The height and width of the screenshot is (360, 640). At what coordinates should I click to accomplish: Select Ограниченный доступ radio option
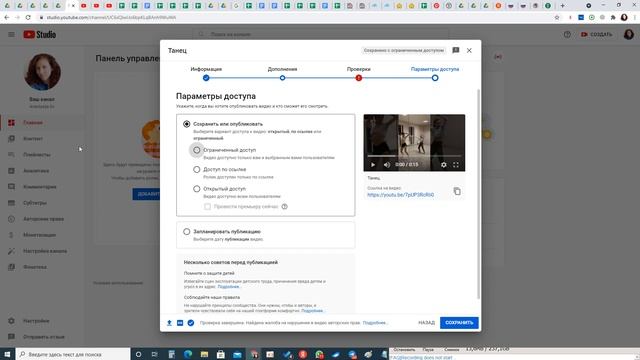tap(197, 150)
